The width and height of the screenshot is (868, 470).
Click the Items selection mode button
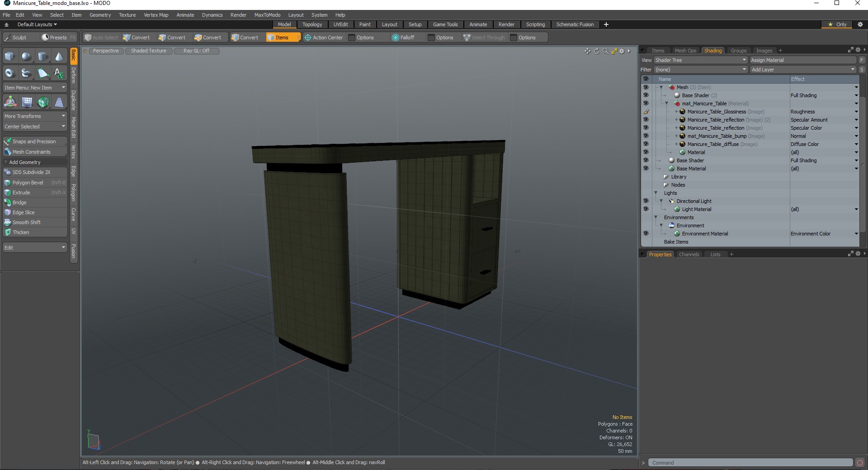[283, 38]
